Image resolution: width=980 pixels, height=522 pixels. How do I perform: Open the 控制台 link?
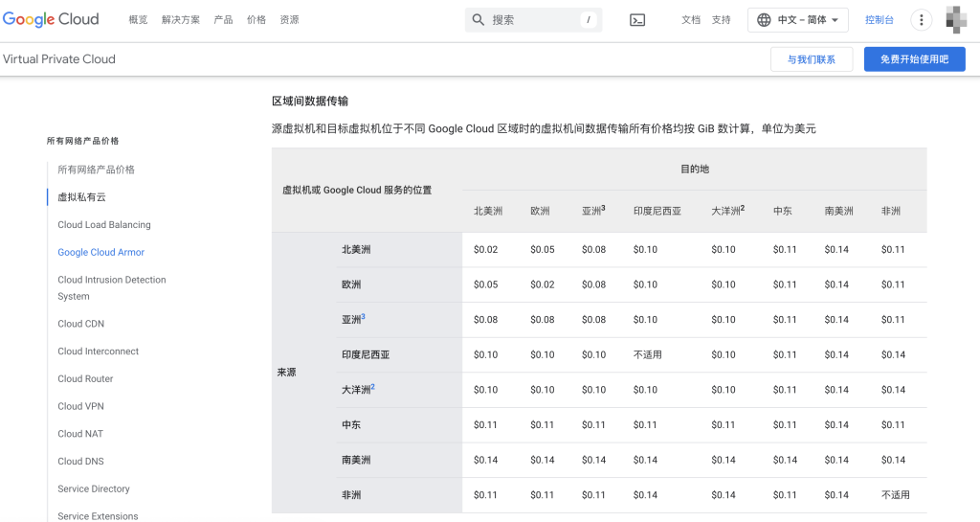(x=879, y=20)
